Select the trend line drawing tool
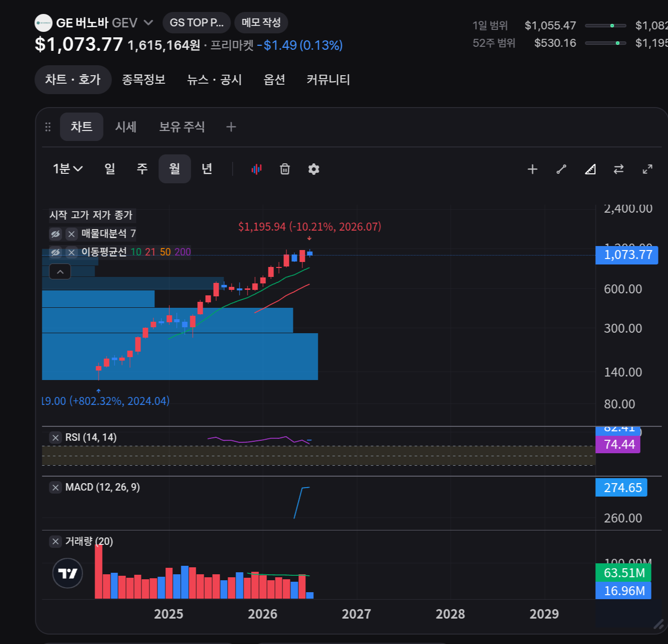The width and height of the screenshot is (668, 644). [561, 169]
